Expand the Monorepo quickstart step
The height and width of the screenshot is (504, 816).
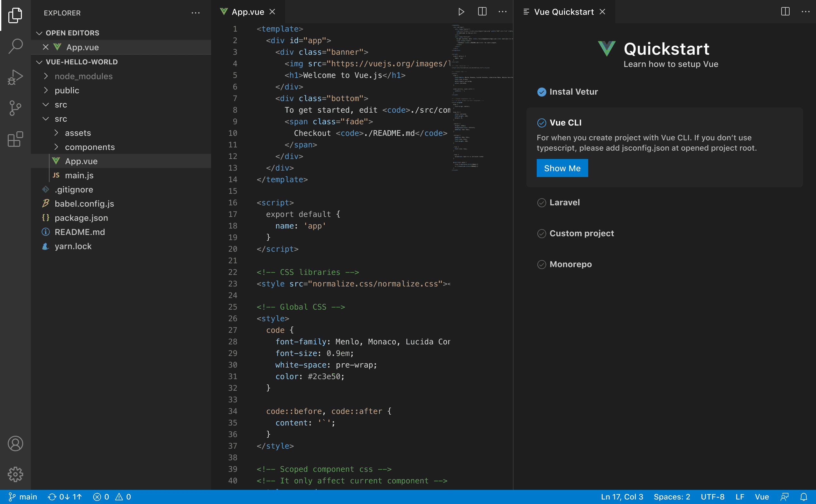pos(570,265)
